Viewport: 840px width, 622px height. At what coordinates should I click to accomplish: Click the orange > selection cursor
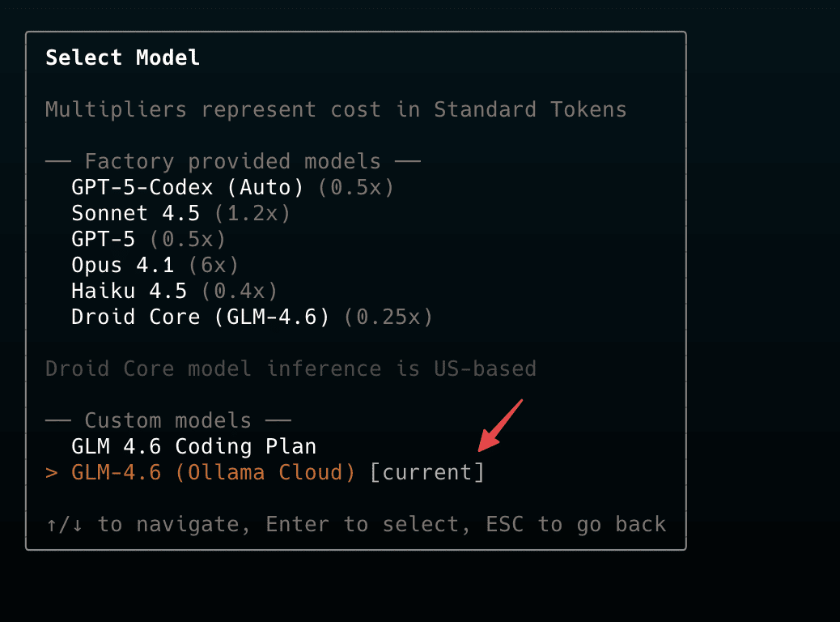tap(52, 473)
